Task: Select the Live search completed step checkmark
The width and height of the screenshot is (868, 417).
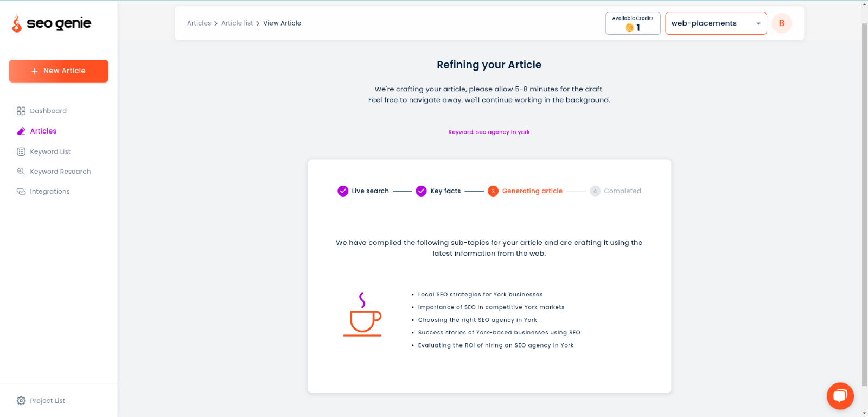Action: 342,191
